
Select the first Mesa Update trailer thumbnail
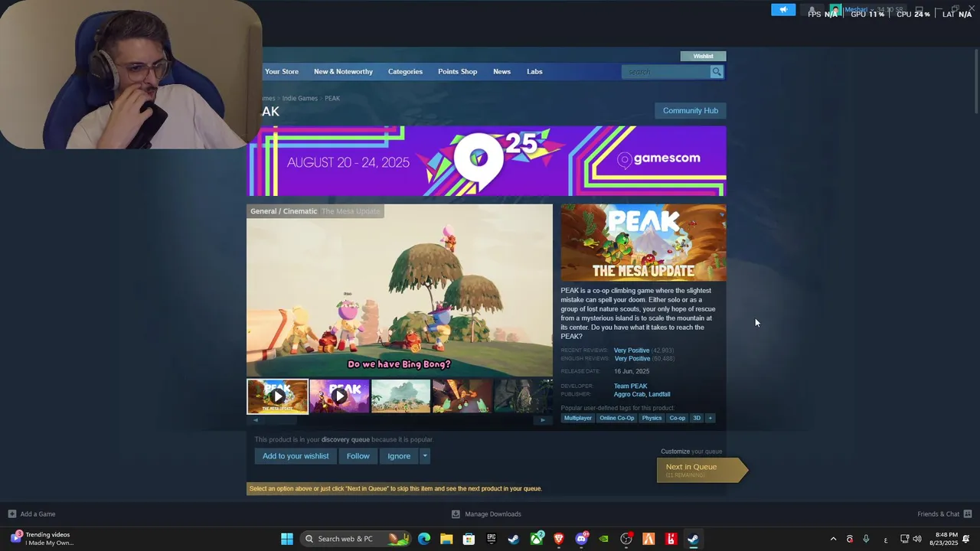pos(278,396)
